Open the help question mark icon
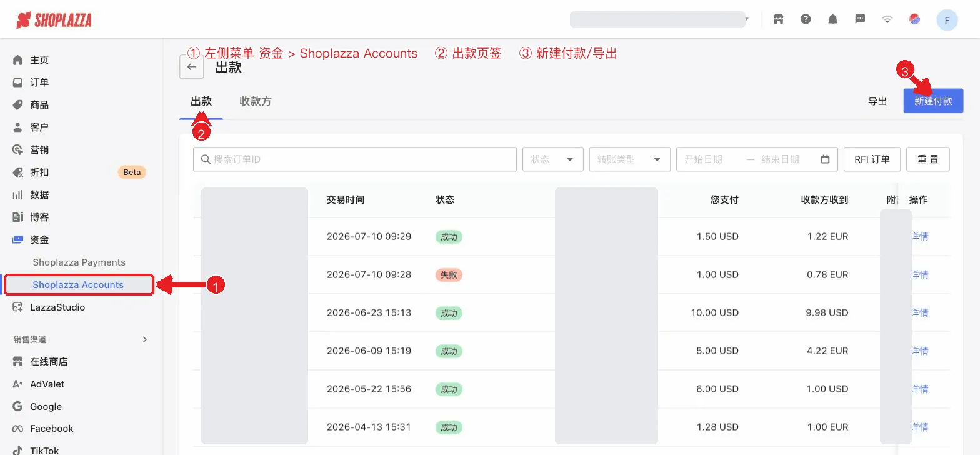The width and height of the screenshot is (980, 455). point(806,19)
